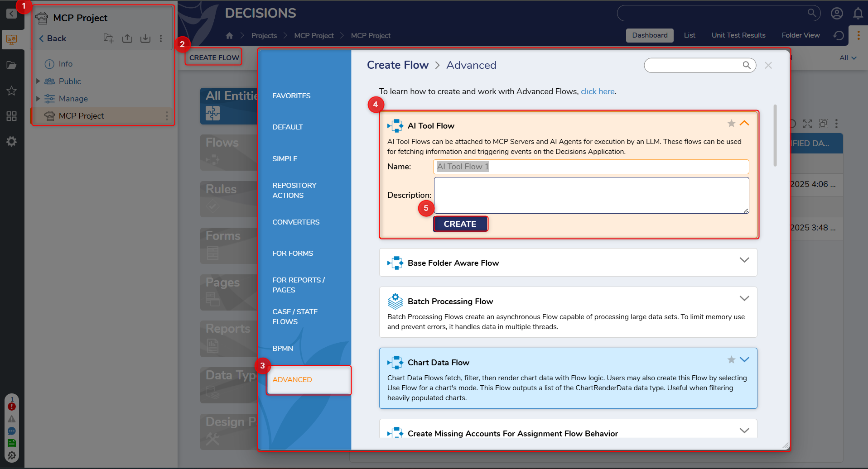Click the header search magnifier icon
This screenshot has height=469, width=868.
click(x=812, y=13)
